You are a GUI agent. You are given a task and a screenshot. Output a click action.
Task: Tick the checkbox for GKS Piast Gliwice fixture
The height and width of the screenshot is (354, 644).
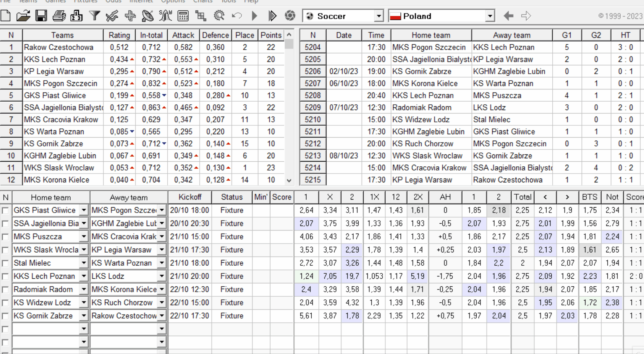click(5, 211)
